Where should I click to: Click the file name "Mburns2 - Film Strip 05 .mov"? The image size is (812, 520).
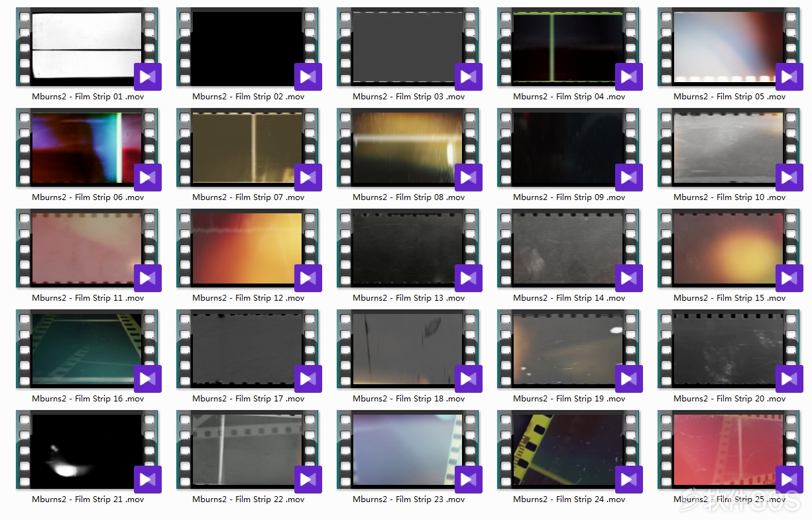point(729,97)
